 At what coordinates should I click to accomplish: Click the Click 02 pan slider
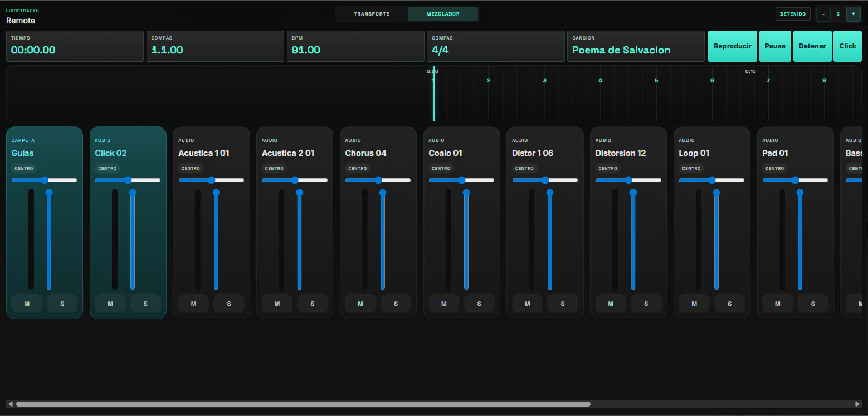pyautogui.click(x=128, y=180)
